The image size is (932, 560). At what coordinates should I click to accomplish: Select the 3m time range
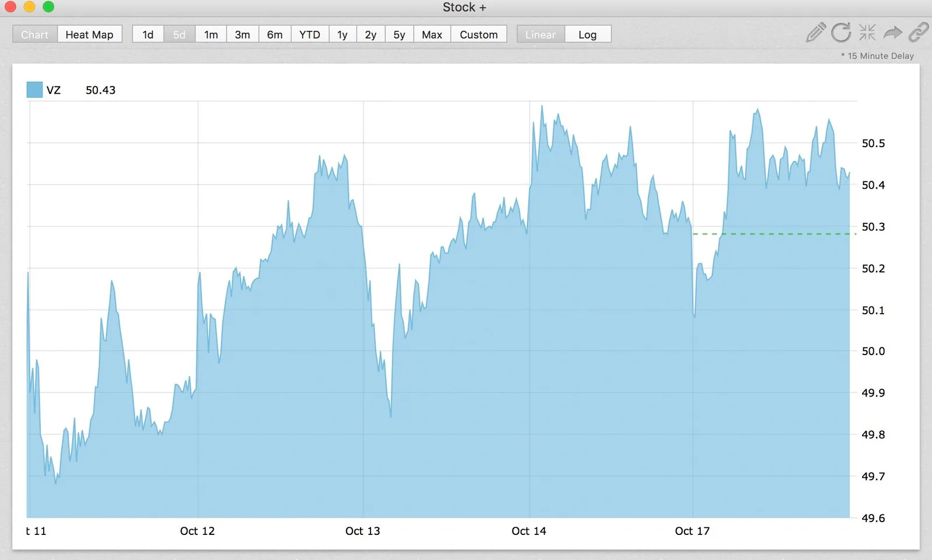coord(242,34)
